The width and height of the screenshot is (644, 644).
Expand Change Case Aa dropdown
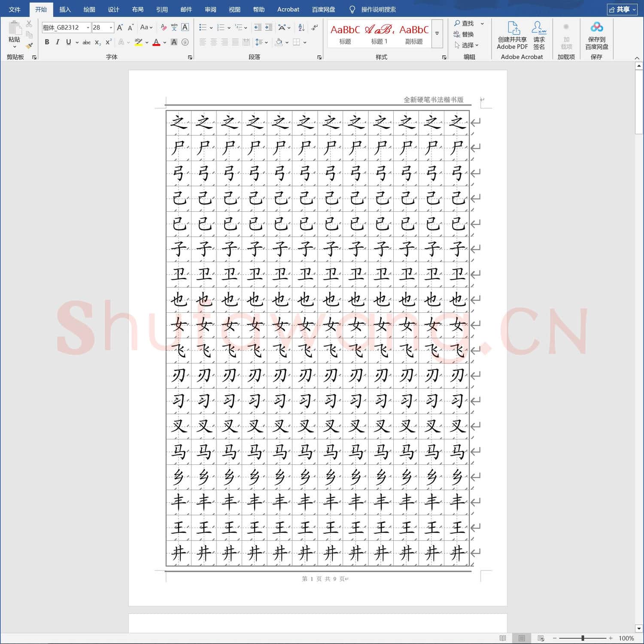point(146,27)
